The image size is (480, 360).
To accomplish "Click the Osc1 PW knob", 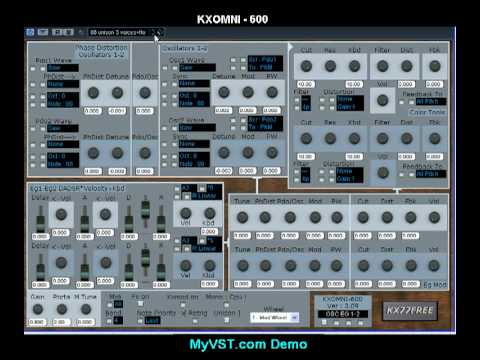I will [x=272, y=92].
